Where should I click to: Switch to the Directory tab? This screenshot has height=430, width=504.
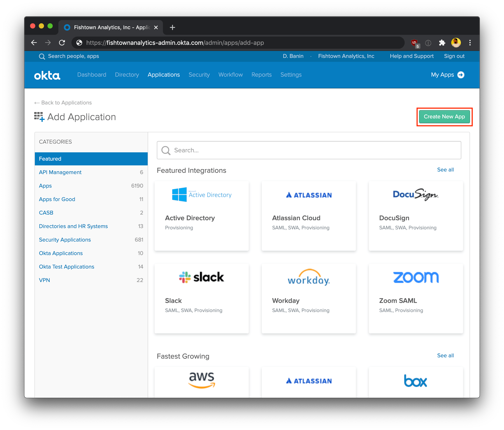(127, 75)
